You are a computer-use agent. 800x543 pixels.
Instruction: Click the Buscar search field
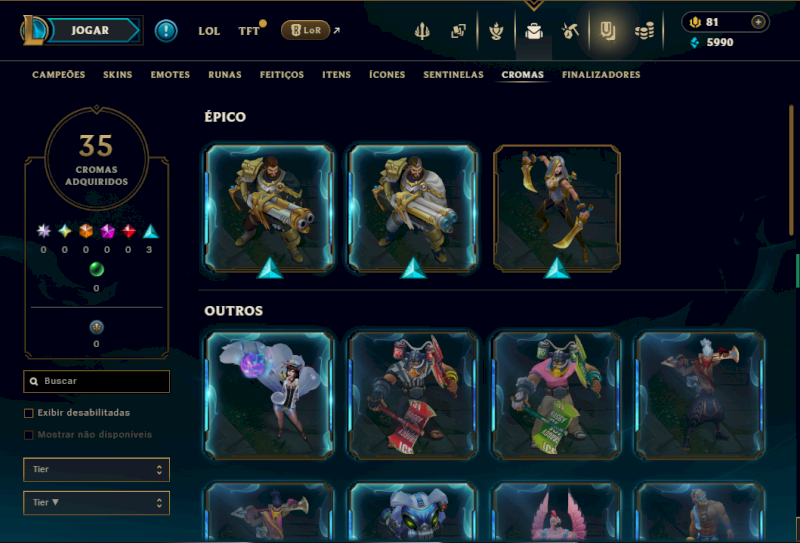[96, 381]
